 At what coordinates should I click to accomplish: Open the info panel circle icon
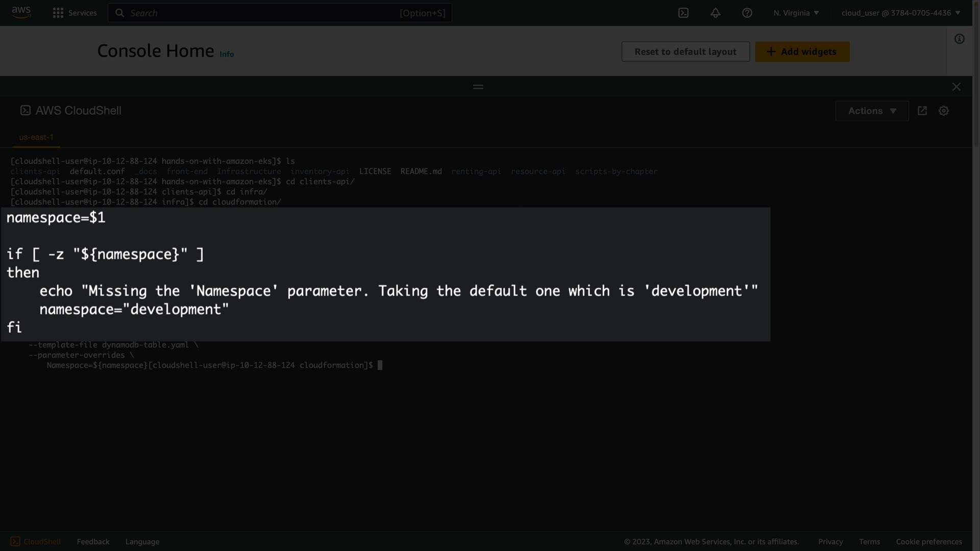coord(959,39)
